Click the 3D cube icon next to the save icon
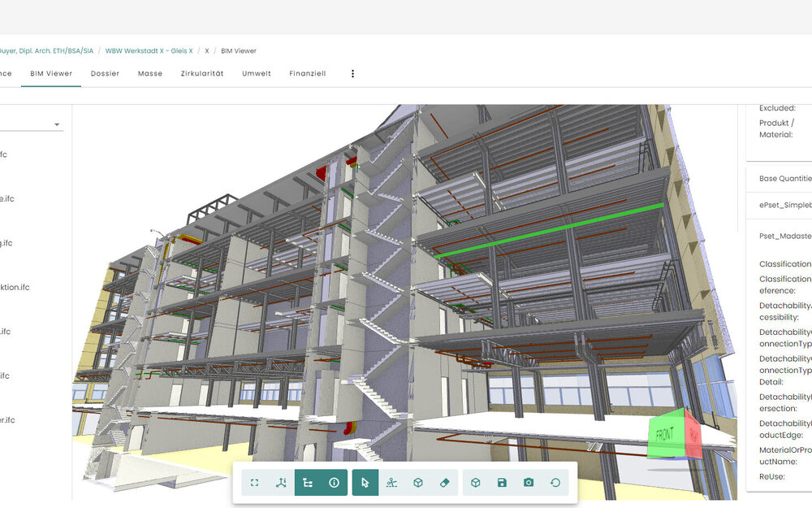Viewport: 812px width, 508px height. click(476, 483)
